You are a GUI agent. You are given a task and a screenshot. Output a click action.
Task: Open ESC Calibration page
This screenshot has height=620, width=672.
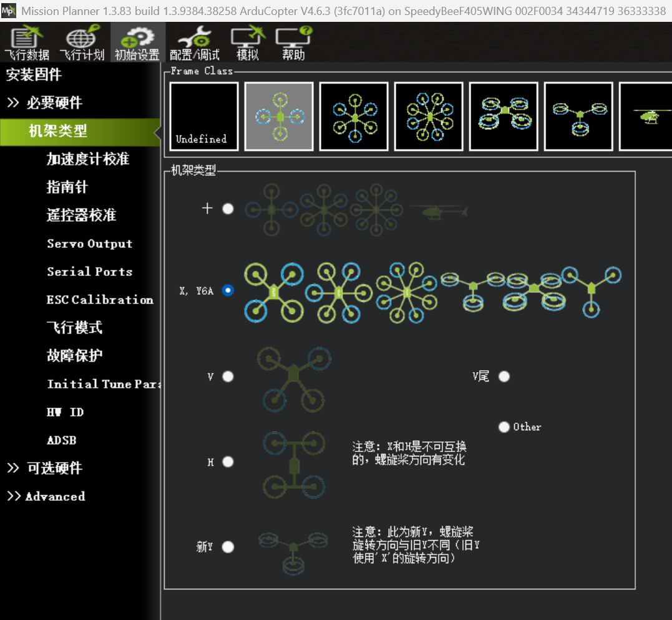point(100,299)
